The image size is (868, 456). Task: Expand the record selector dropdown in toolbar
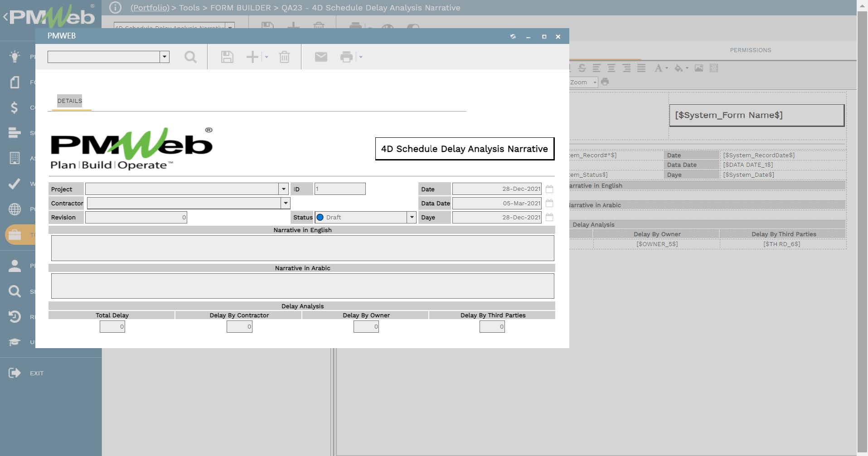tap(165, 57)
